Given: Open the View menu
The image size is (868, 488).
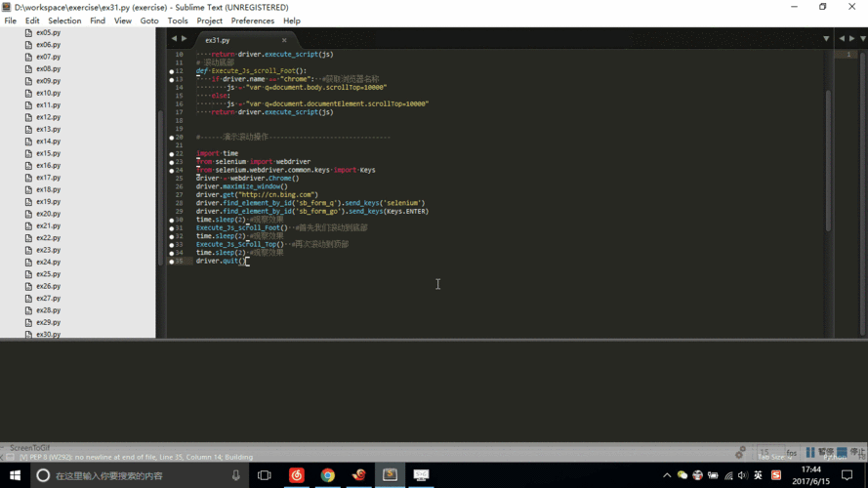Looking at the screenshot, I should [x=122, y=20].
